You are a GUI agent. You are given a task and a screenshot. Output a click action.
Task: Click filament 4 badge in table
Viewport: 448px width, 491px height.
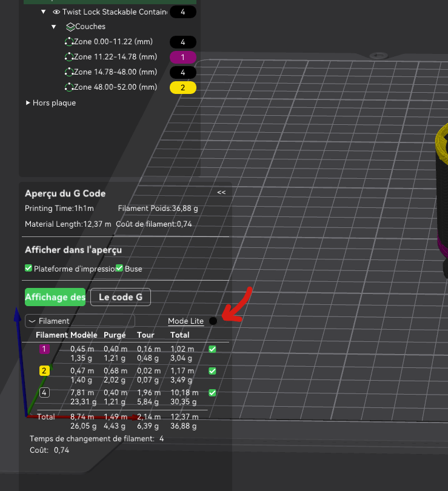(44, 392)
